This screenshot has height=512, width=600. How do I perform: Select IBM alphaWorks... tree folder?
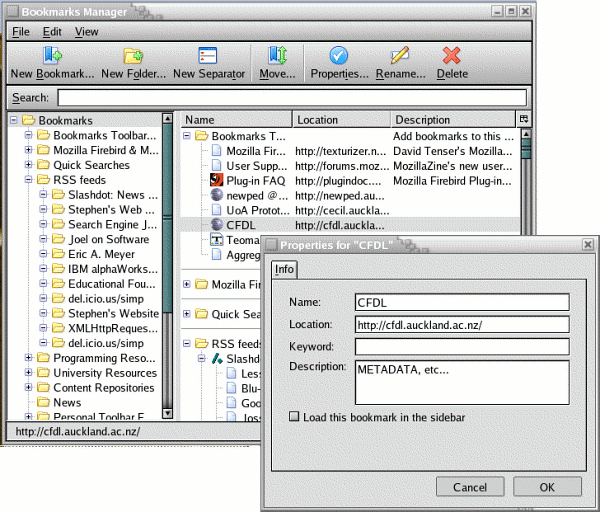113,269
